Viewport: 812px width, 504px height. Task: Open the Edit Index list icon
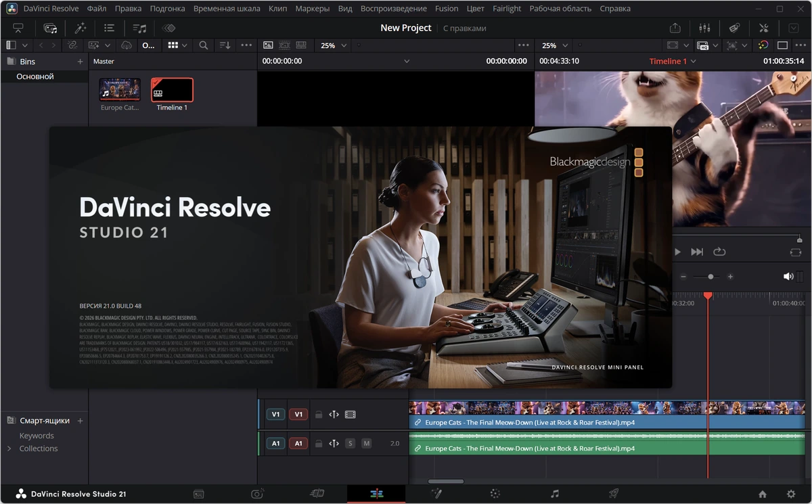pos(110,28)
